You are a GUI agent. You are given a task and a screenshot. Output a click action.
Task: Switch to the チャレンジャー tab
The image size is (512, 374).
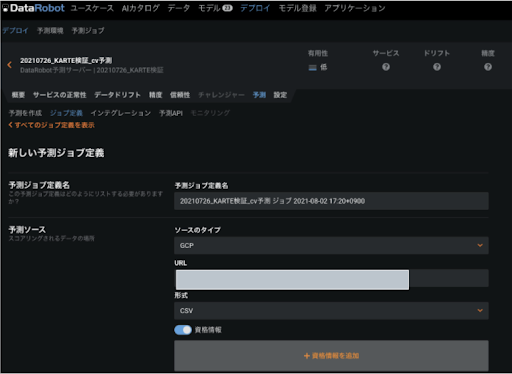tap(221, 95)
